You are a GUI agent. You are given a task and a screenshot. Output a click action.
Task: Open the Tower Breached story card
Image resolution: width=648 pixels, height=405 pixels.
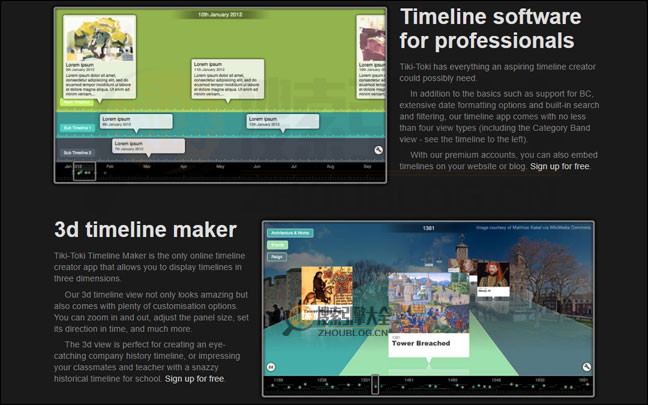pos(429,314)
